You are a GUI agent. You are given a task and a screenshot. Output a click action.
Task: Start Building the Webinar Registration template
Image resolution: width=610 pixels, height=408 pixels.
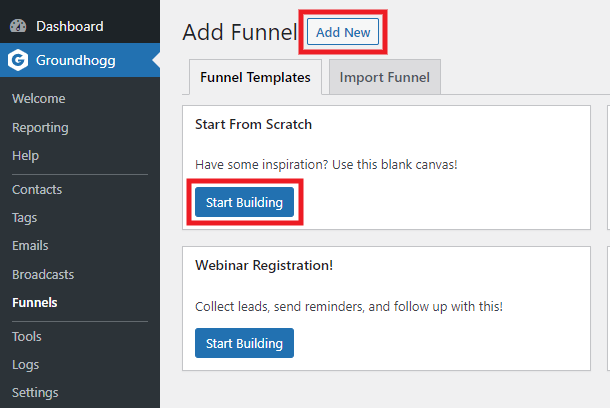tap(244, 343)
